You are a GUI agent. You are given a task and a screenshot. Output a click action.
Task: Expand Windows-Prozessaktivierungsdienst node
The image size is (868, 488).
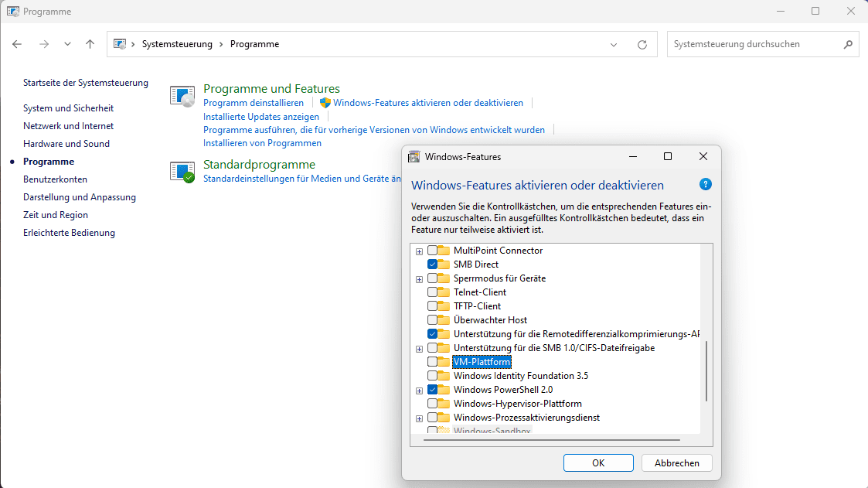click(419, 418)
